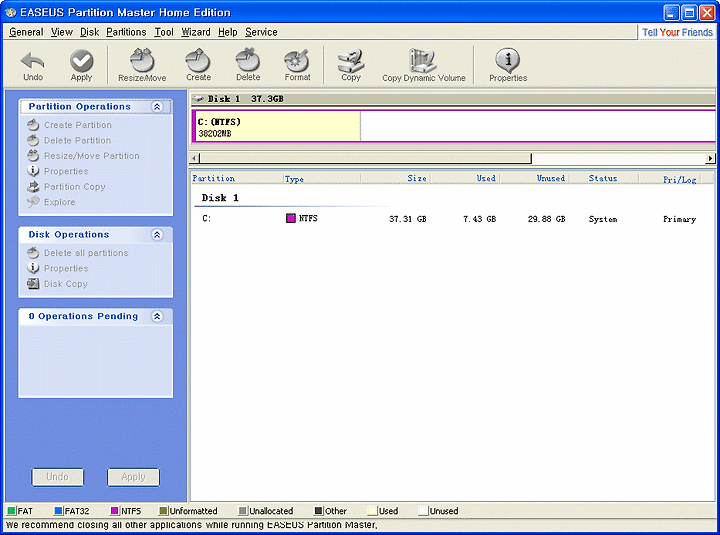Click the NTFS color square in C: row
Viewport: 720px width, 535px height.
(291, 218)
